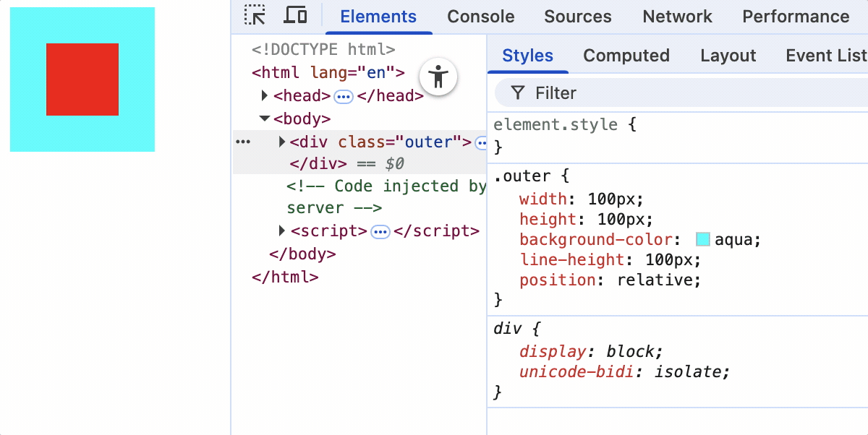This screenshot has height=435, width=868.
Task: Expand the script node triangle
Action: [x=282, y=231]
